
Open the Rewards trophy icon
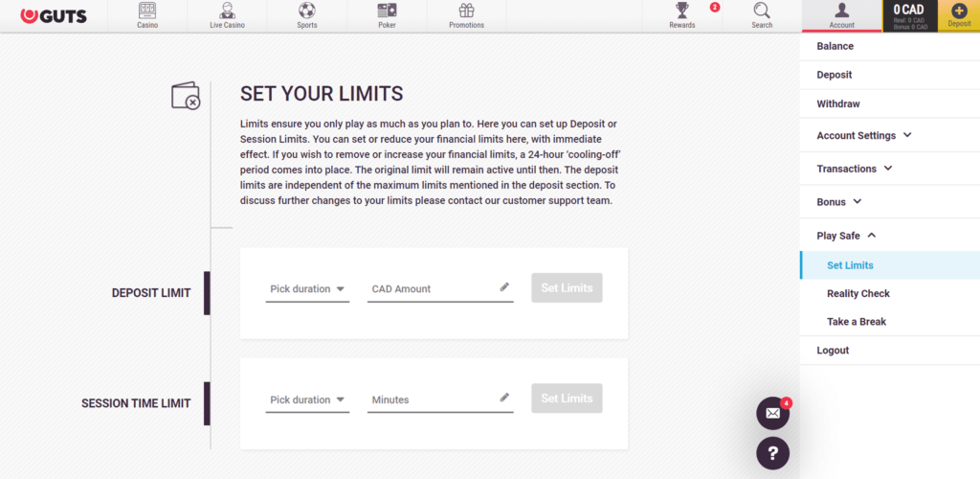[x=682, y=11]
